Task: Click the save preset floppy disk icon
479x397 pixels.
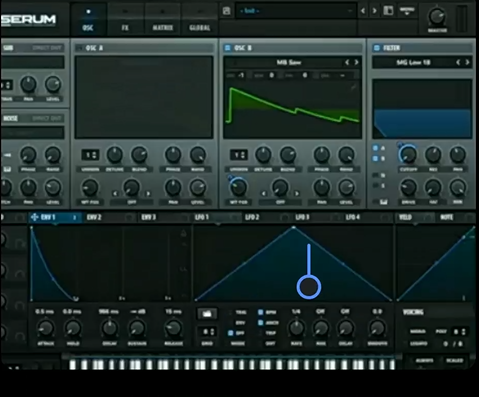Action: pos(226,11)
